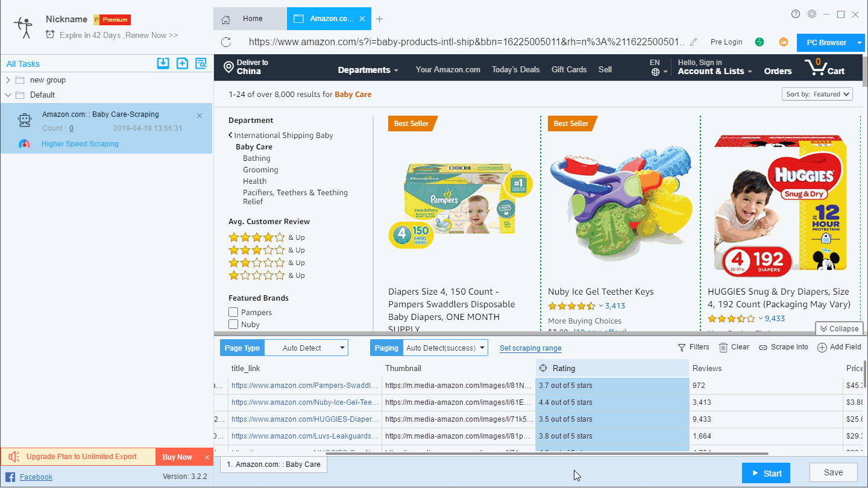868x488 pixels.
Task: Open settings gear icon
Action: [812, 14]
